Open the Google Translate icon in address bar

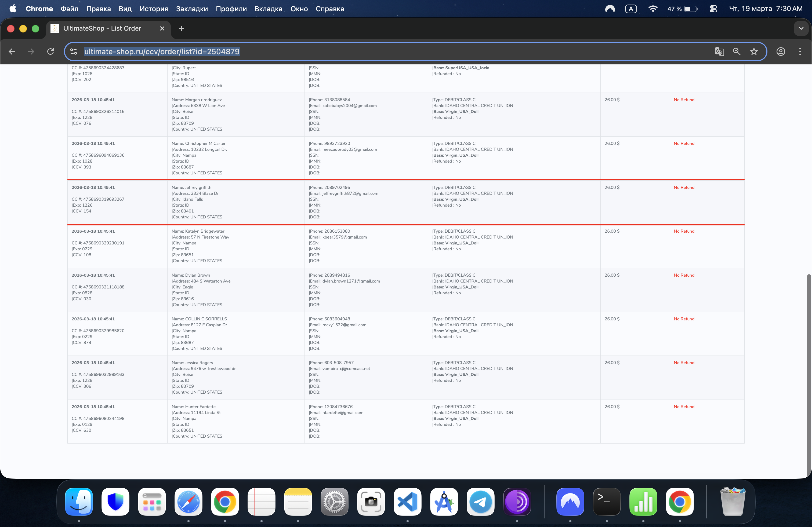[x=719, y=52]
